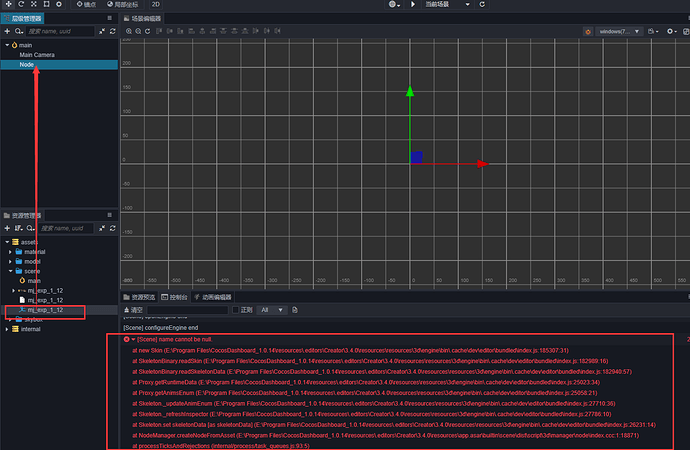Screen dimensions: 690x450
Task: Switch to the asset preview tab
Action: pyautogui.click(x=139, y=297)
